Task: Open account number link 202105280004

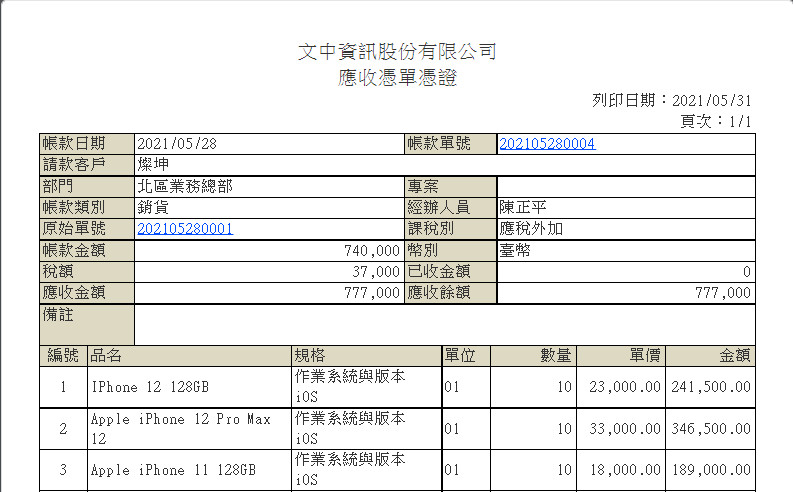Action: pos(547,144)
